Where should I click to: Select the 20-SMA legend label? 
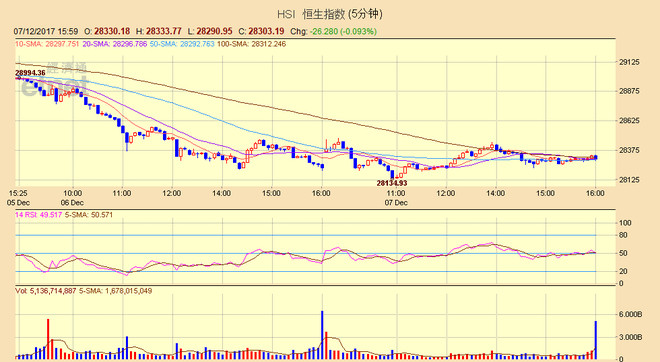tap(114, 44)
